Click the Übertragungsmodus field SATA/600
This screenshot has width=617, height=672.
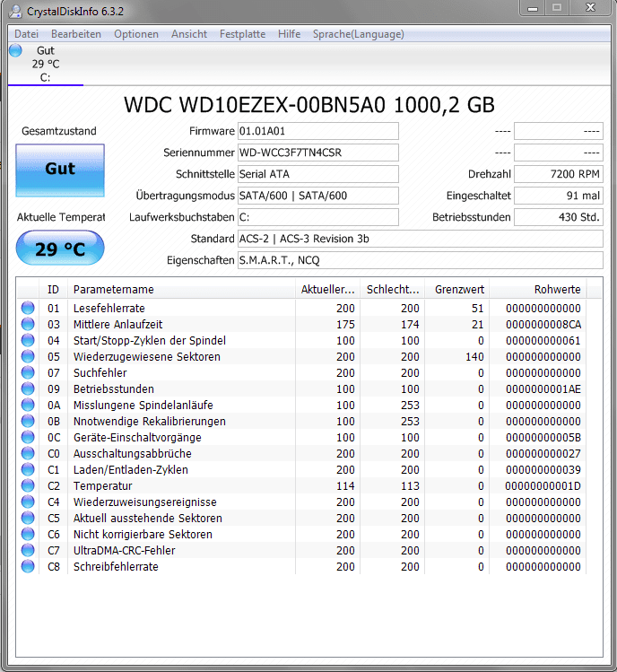318,196
